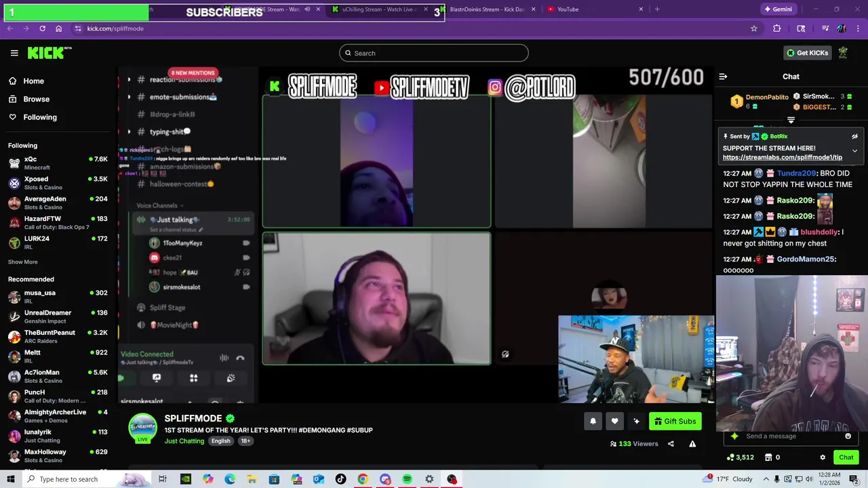Click Get KICKs button

coord(807,53)
